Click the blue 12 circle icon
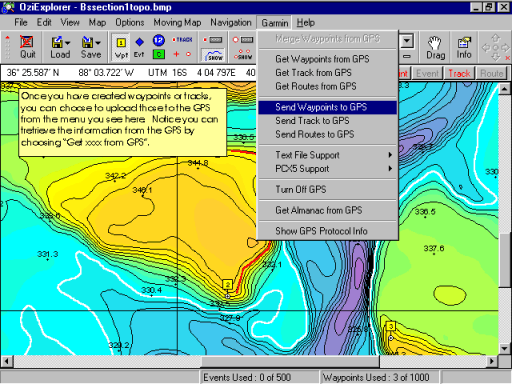Screen dimensions: 512x384 (159, 40)
